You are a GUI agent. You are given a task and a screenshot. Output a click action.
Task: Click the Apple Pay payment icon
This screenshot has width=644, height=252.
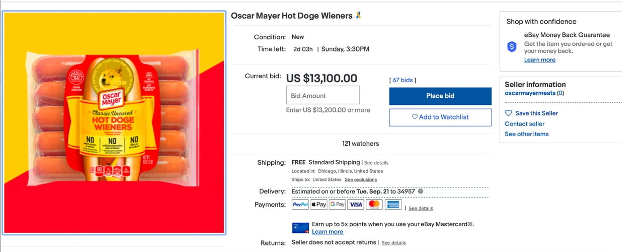click(x=319, y=205)
